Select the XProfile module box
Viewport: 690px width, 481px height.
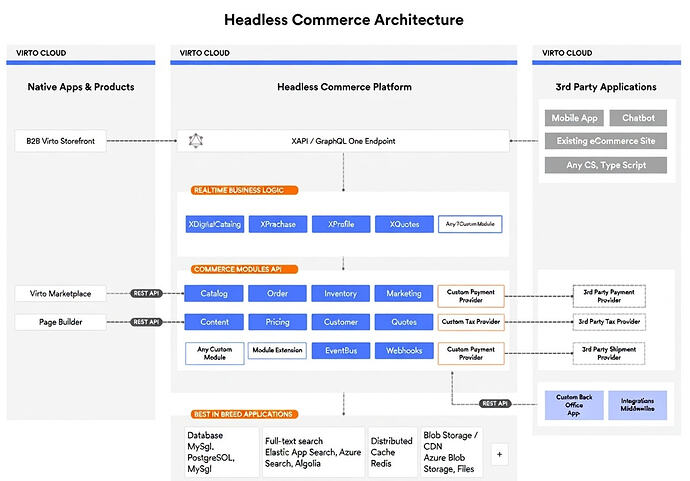coord(341,224)
